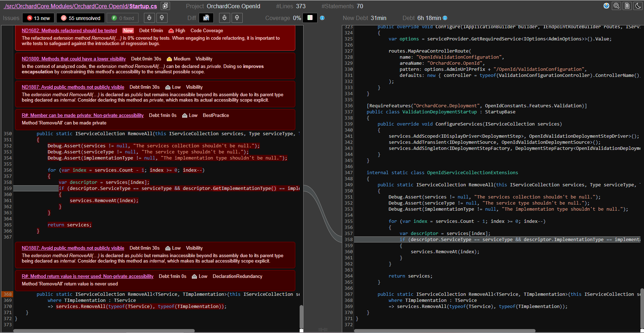Open ND1602 Methods refactored should be tested rule
Screen dimensions: 644x333
point(69,31)
